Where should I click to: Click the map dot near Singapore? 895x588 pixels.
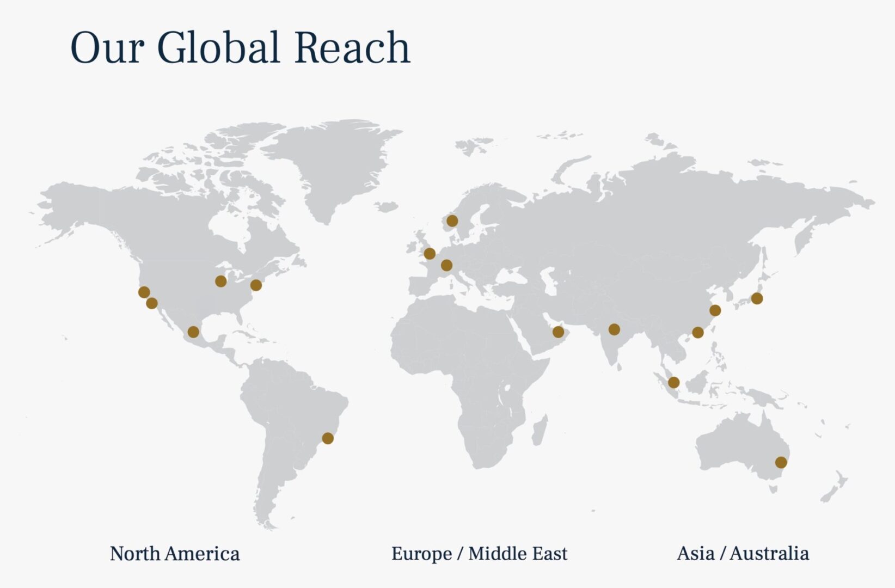pos(673,382)
